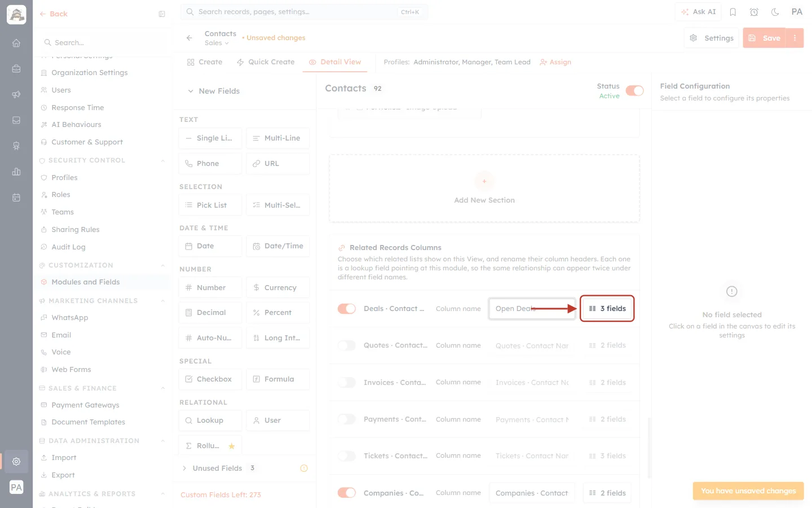Open the calendar icon in left rail
The image size is (812, 508).
pyautogui.click(x=16, y=198)
